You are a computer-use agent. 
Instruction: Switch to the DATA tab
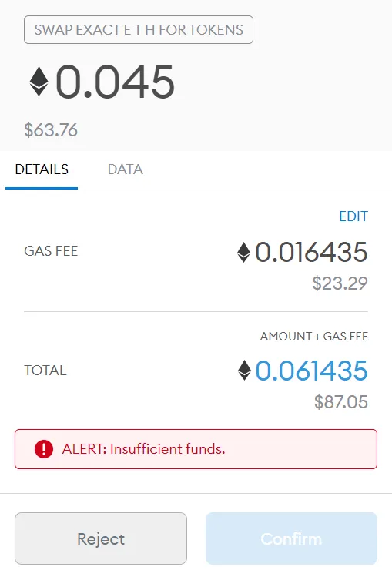tap(125, 169)
